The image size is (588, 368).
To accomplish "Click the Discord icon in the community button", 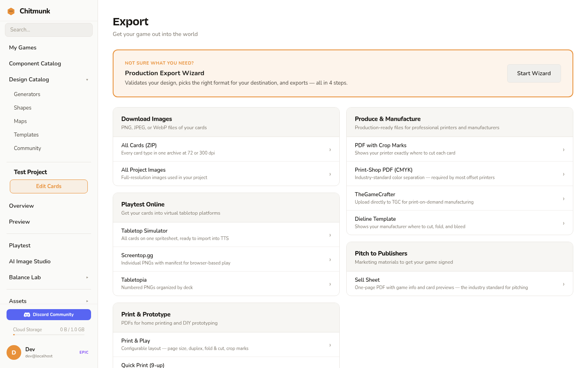I will [27, 315].
